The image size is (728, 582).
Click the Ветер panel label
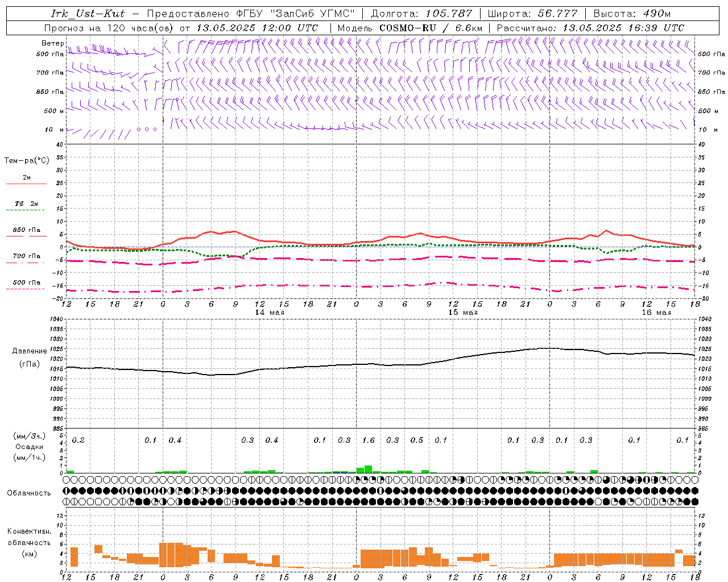53,43
